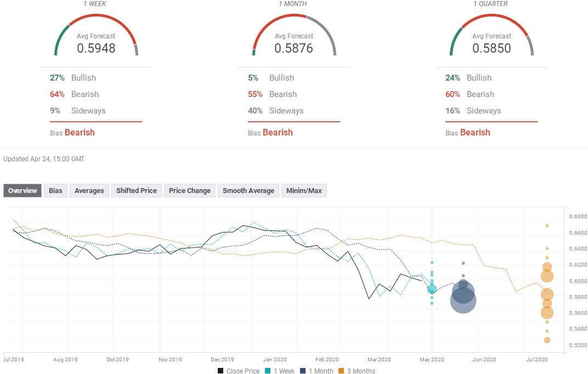Open the Bias chart tab
The width and height of the screenshot is (588, 374).
[x=55, y=191]
